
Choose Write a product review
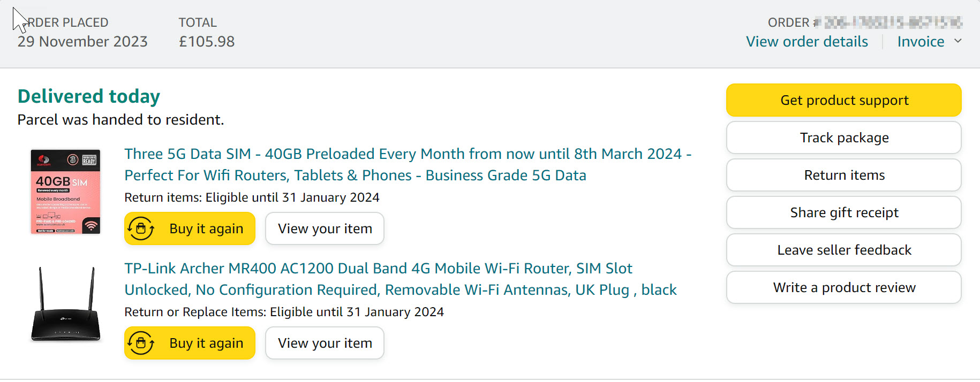[843, 287]
